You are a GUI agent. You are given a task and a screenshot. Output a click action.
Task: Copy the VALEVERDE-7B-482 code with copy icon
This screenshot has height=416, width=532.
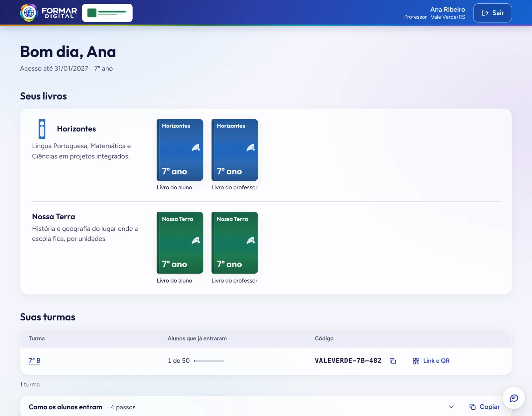pos(393,361)
